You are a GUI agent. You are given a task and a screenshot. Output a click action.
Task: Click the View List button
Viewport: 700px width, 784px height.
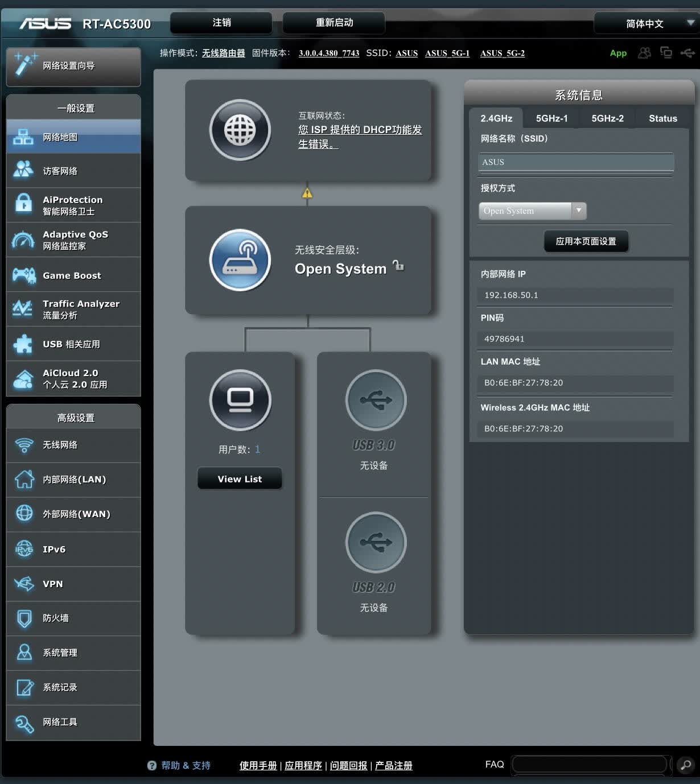[240, 478]
